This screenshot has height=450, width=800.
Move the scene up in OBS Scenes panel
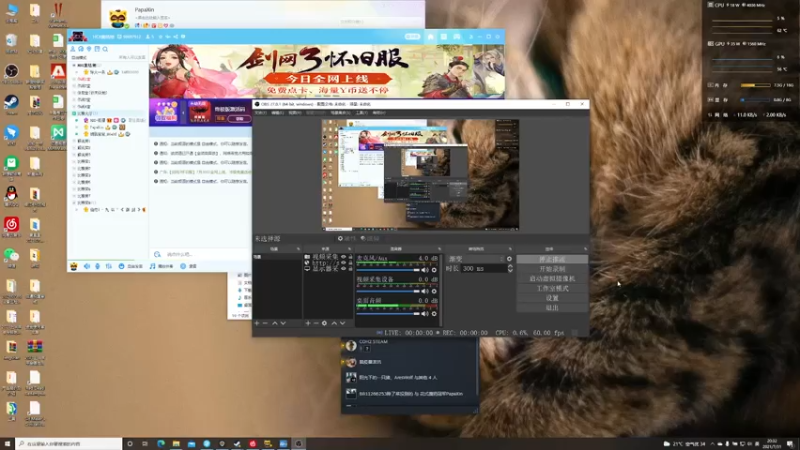tap(274, 323)
